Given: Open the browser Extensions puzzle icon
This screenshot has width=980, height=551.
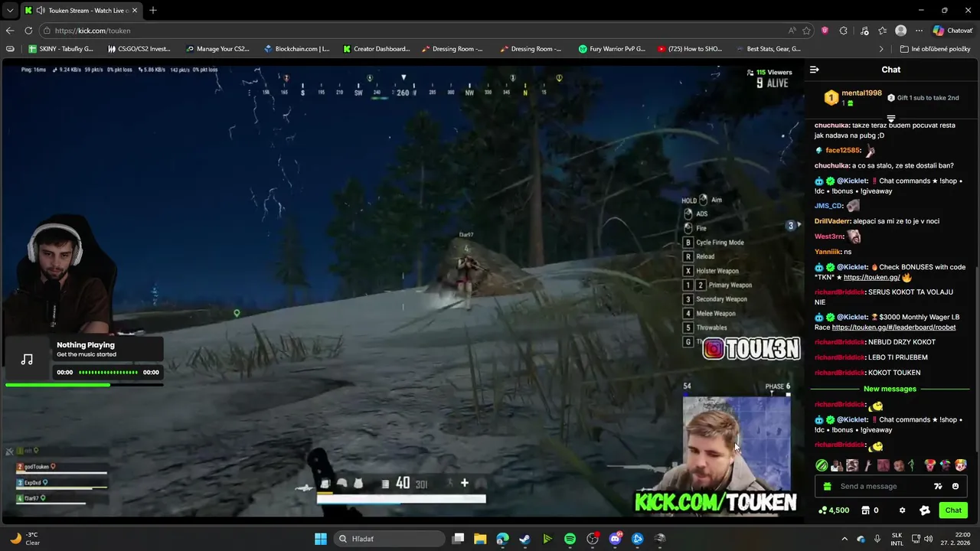Looking at the screenshot, I should pyautogui.click(x=844, y=31).
